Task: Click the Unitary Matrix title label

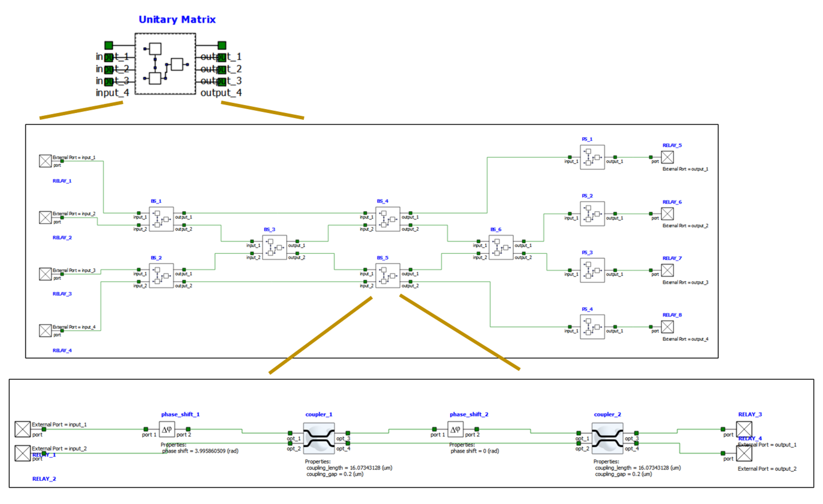Action: (177, 19)
